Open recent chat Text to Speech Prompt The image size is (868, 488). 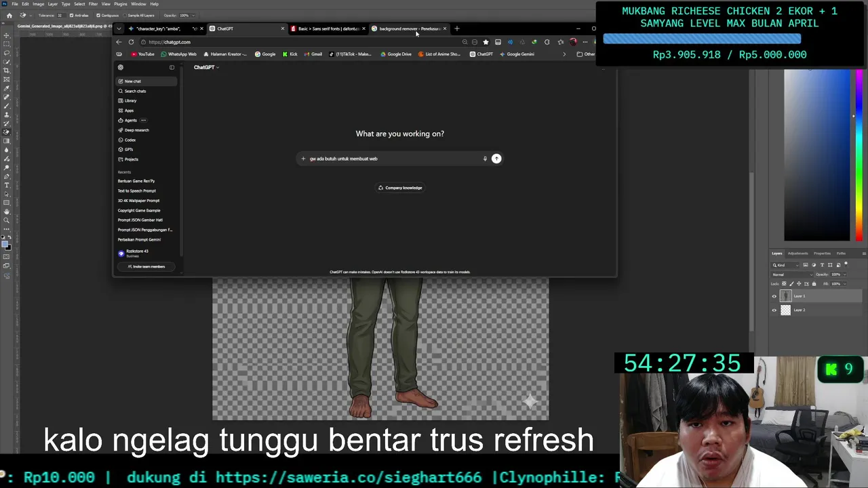coord(137,190)
